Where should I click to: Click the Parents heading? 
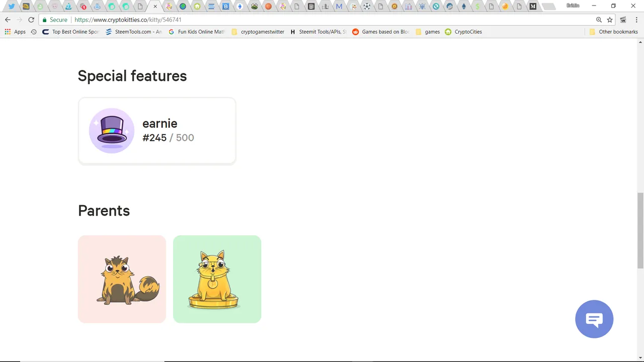[x=104, y=211]
